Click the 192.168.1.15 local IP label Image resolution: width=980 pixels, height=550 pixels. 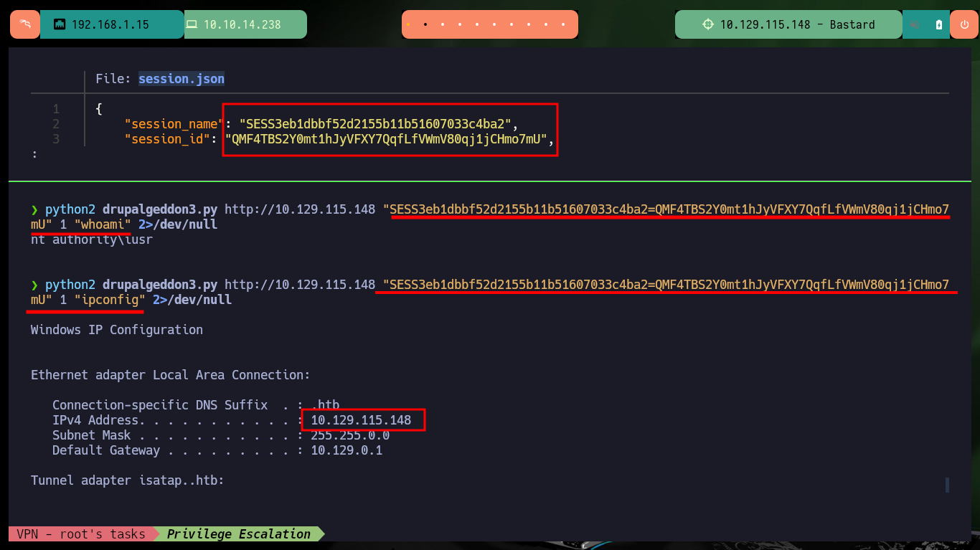point(110,24)
